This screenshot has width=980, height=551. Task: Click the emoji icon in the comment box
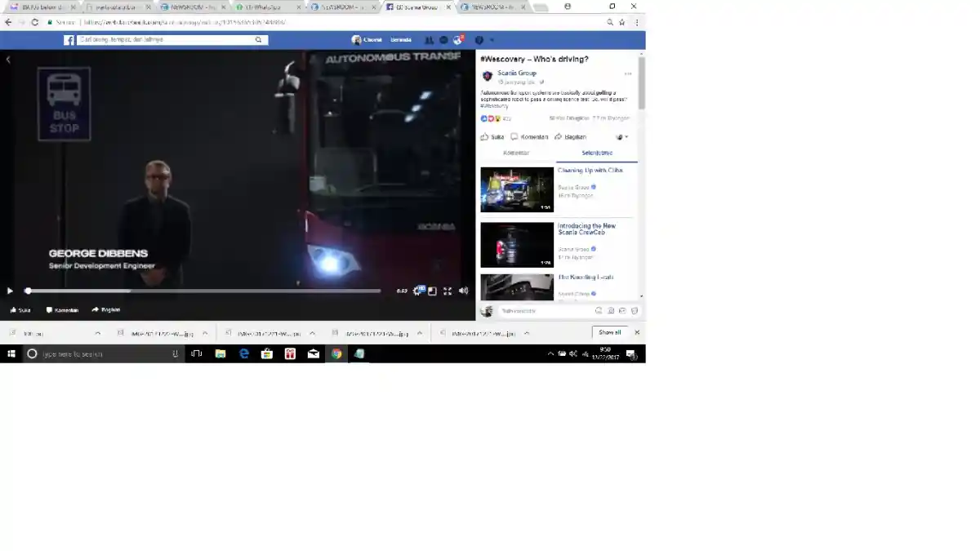point(599,310)
